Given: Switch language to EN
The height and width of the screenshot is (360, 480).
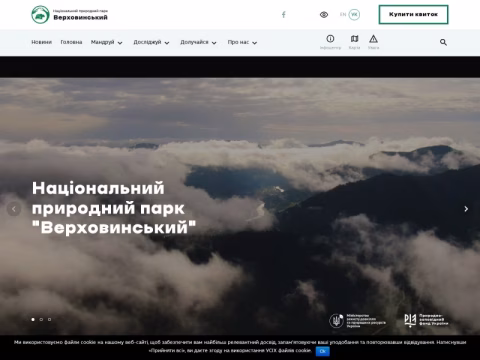Looking at the screenshot, I should 343,15.
